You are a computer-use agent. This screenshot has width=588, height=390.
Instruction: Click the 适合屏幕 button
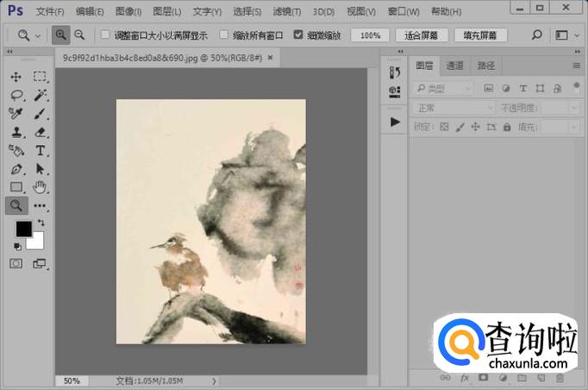[422, 35]
